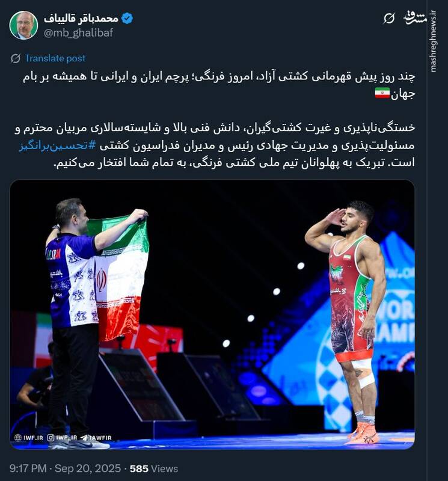Click the blue verified badge
The image size is (448, 481).
point(127,19)
